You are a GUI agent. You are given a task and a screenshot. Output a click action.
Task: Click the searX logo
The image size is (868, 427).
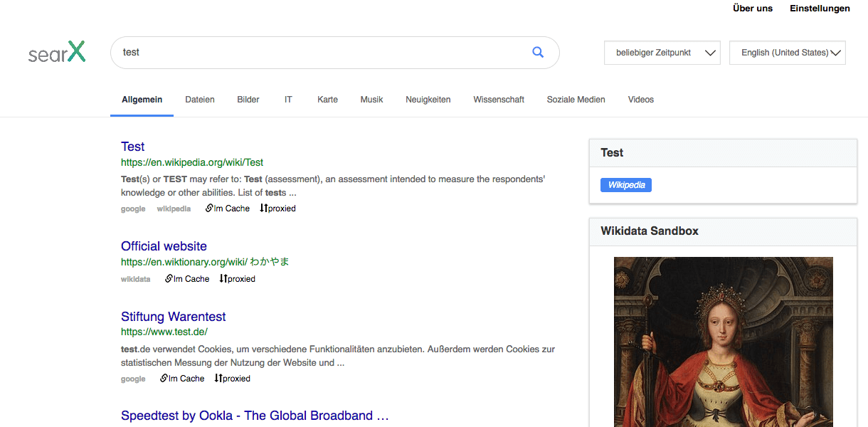tap(57, 52)
